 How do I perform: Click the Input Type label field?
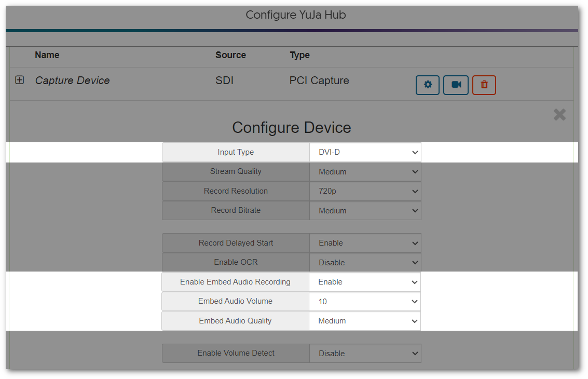236,152
